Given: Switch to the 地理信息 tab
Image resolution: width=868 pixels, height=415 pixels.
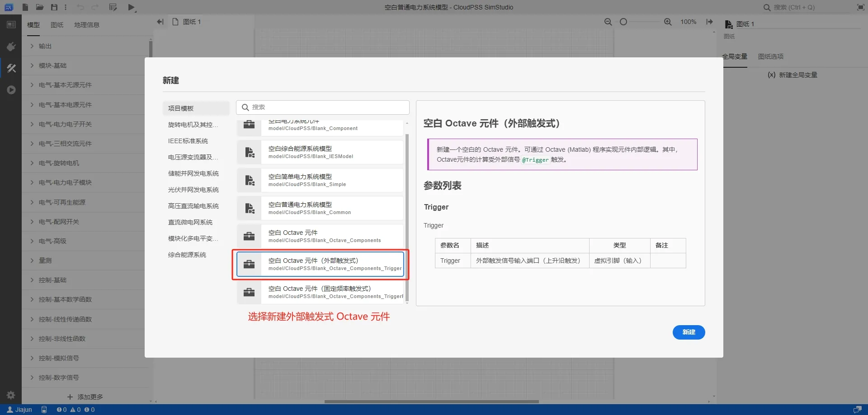Looking at the screenshot, I should 87,25.
